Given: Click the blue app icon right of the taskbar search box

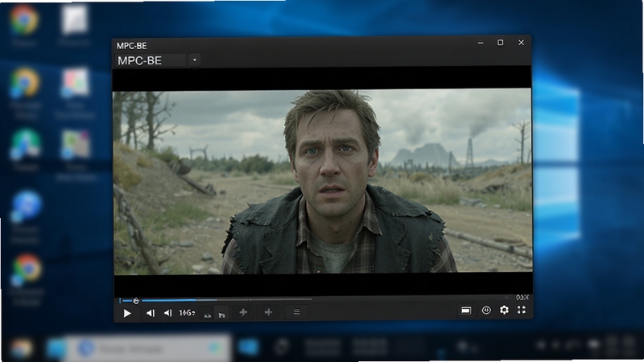Looking at the screenshot, I should (x=249, y=348).
